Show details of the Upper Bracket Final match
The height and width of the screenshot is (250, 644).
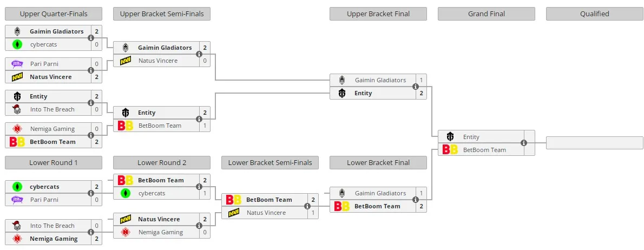point(415,87)
